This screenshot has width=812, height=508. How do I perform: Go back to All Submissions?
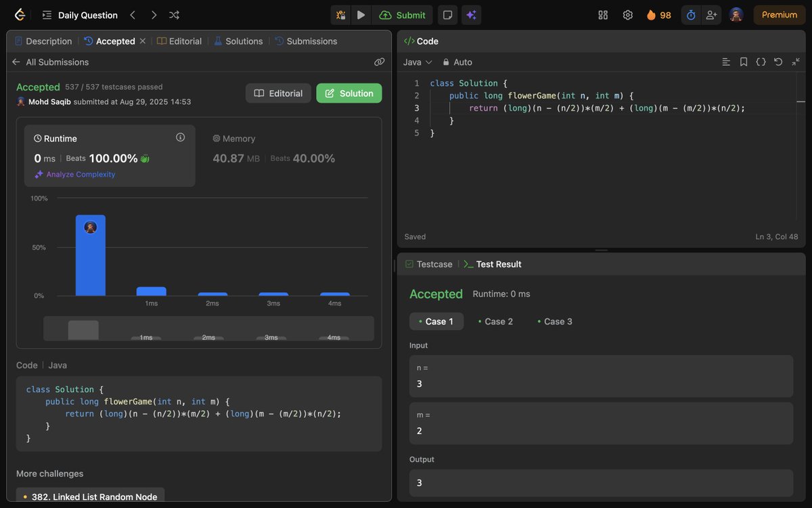click(50, 62)
